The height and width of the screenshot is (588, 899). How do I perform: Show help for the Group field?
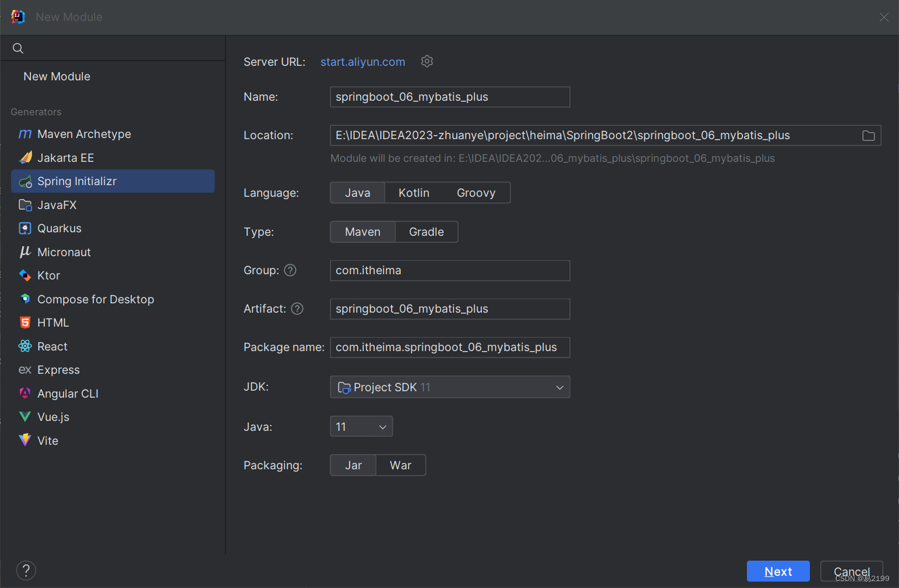pos(290,270)
